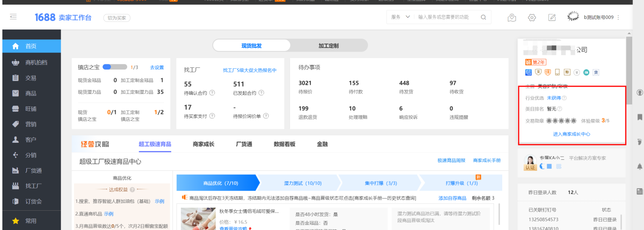Click the 营销 tag icon in sidebar
The height and width of the screenshot is (230, 644).
[15, 124]
